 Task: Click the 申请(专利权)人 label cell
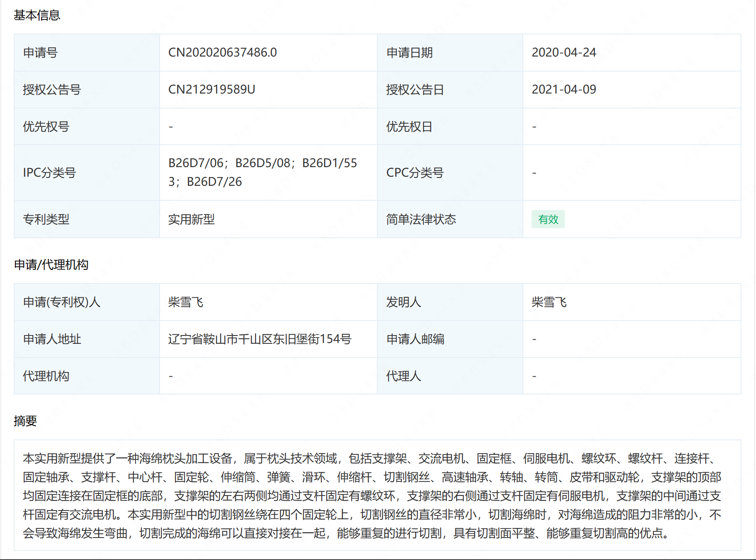coord(87,302)
